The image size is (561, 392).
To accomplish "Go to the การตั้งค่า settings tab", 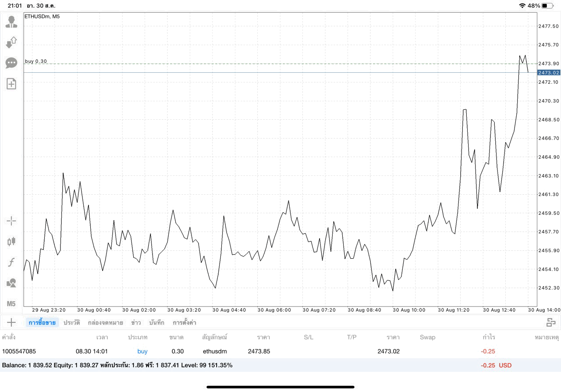I will click(184, 323).
